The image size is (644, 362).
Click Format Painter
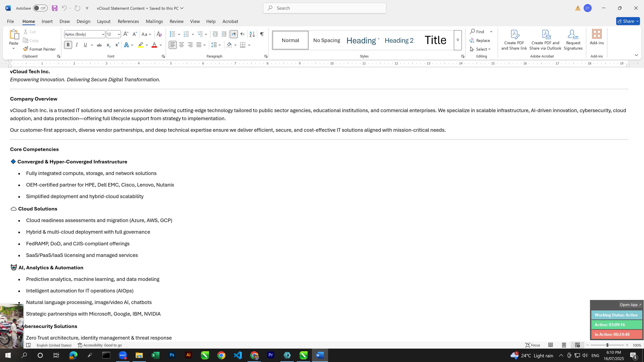[x=39, y=49]
